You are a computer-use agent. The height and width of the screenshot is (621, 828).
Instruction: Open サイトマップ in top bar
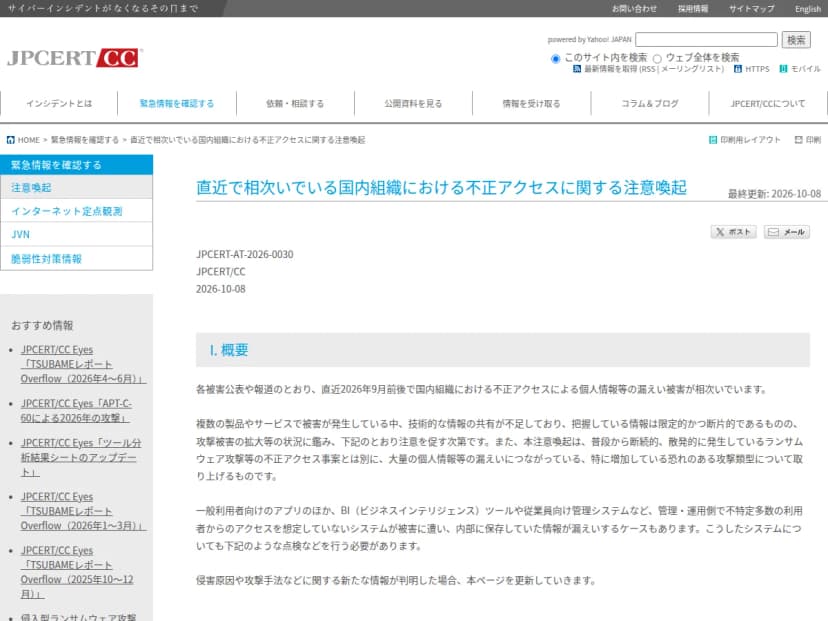point(751,9)
